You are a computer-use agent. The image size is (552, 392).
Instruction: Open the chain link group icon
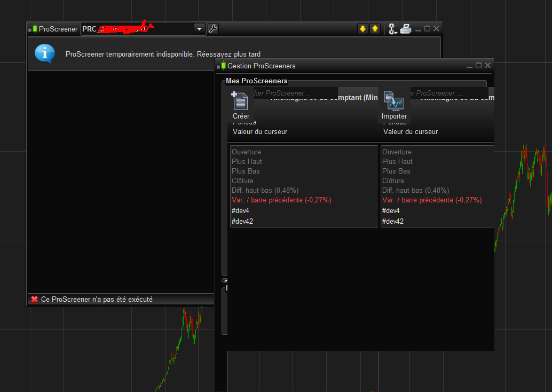point(392,29)
